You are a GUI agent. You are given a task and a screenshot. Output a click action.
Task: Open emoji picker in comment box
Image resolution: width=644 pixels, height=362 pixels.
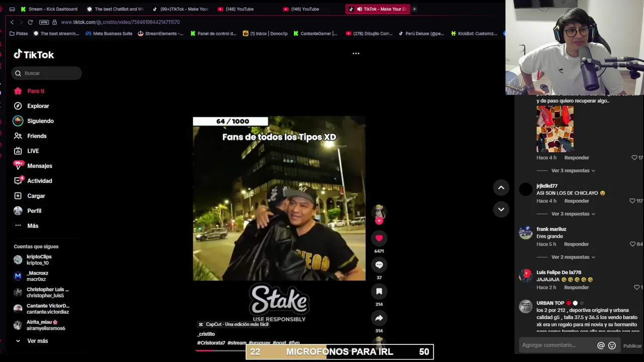(612, 345)
